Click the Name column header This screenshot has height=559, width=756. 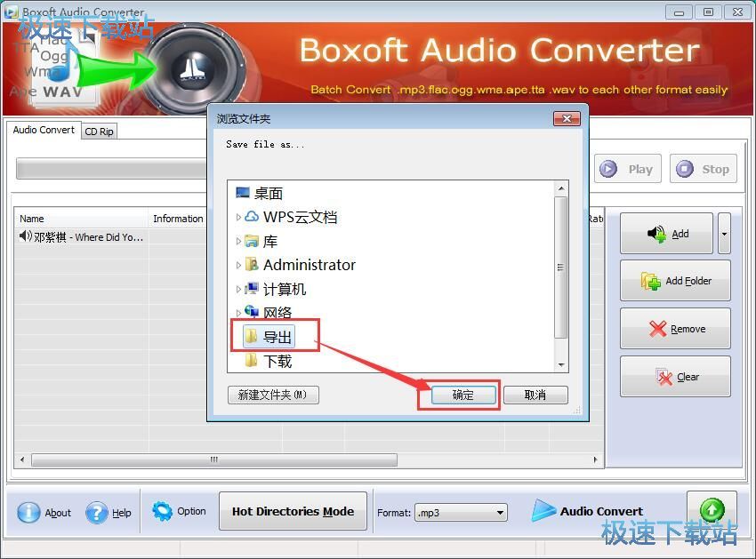point(81,219)
